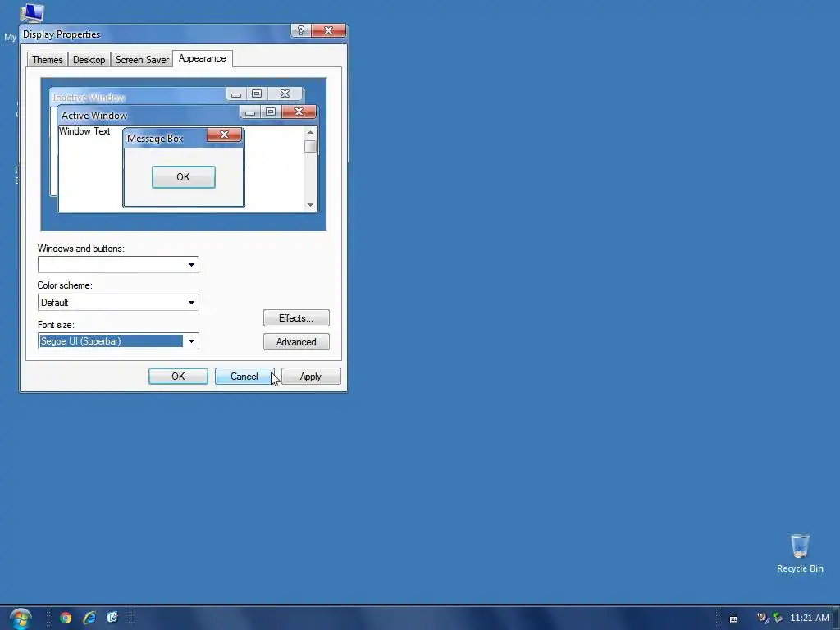This screenshot has width=840, height=630.
Task: Launch Google Chrome from the quick launch
Action: 66,618
